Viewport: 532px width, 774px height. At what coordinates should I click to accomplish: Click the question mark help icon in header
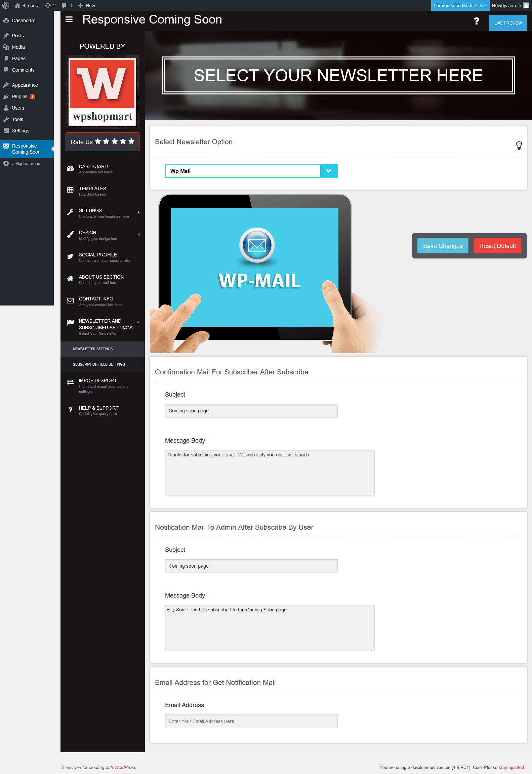click(476, 21)
